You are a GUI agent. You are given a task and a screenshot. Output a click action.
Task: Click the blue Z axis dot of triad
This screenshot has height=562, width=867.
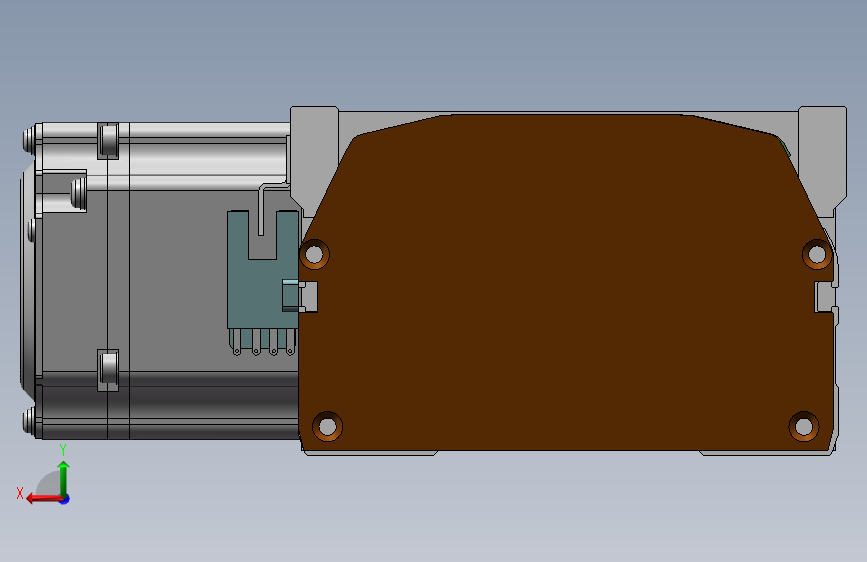pos(65,499)
